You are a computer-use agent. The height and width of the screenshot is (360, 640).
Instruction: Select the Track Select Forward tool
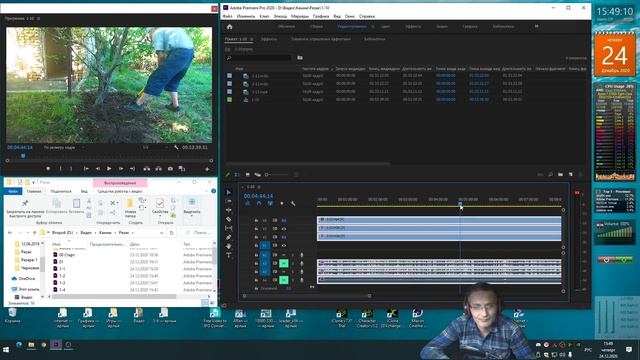point(229,201)
